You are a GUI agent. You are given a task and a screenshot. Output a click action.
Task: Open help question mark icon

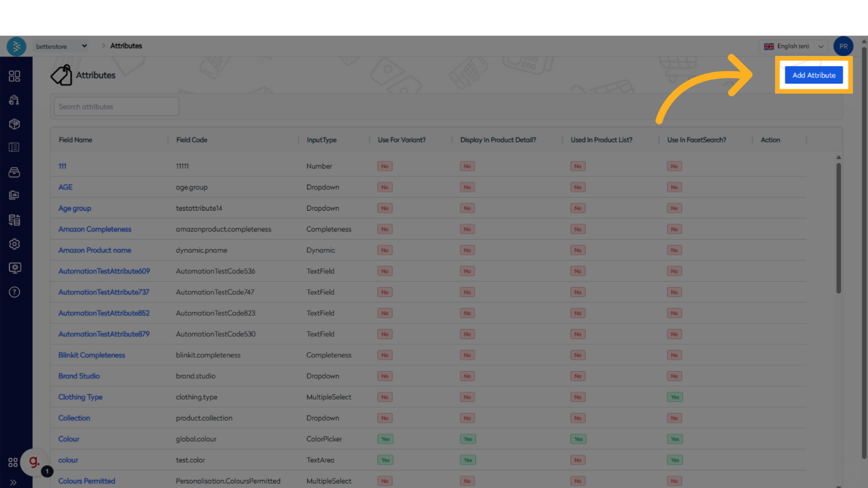14,292
